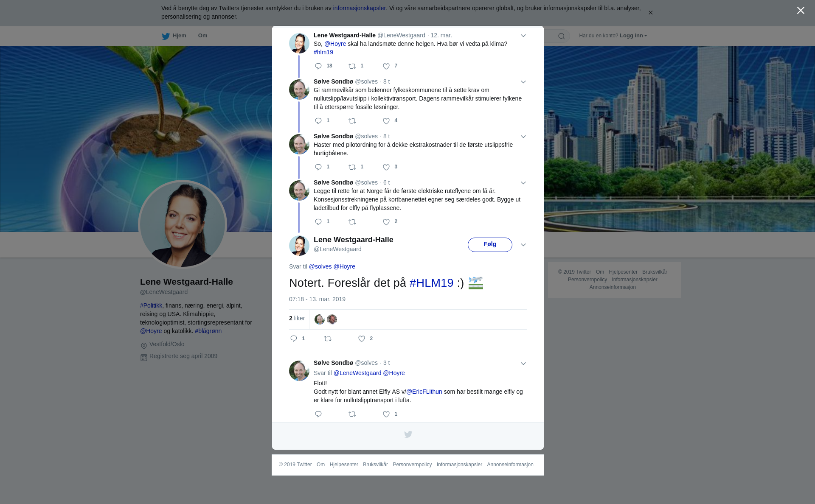Retweet the 'Notert. Foreslår det' tweet
Screen dimensions: 815x504
(328, 339)
